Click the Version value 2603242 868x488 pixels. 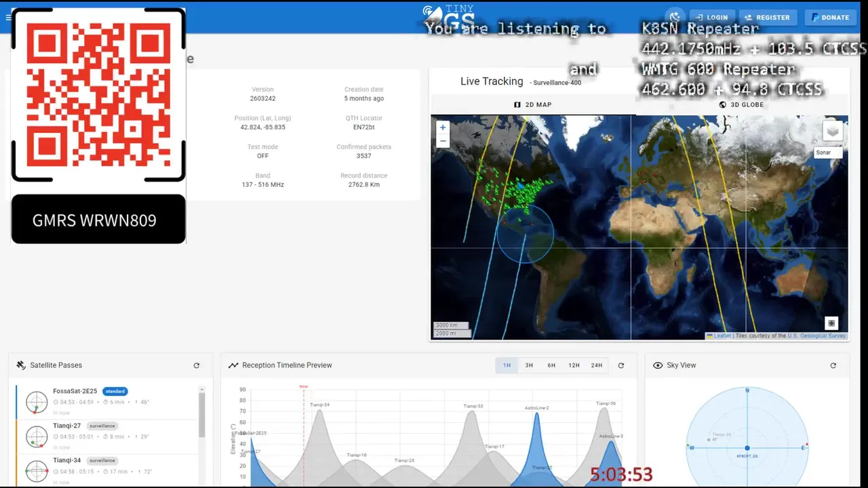tap(262, 99)
